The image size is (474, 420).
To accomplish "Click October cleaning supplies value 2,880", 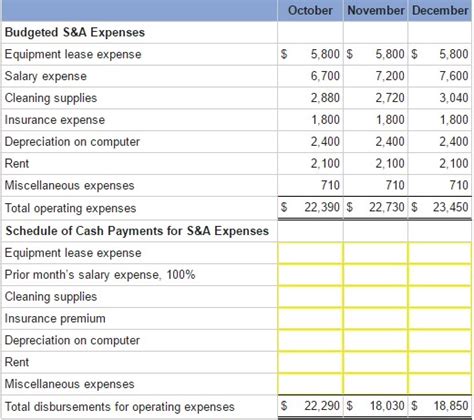I will click(x=325, y=98).
